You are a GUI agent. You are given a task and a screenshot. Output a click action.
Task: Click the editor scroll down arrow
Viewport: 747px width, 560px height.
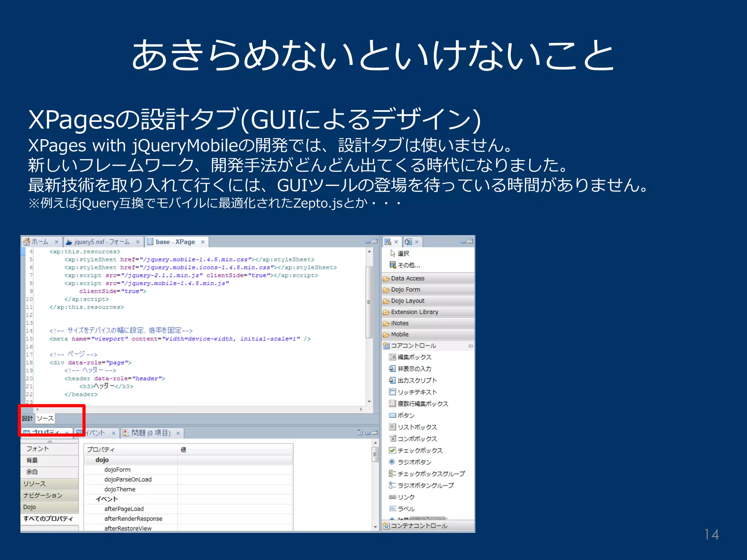(x=369, y=402)
